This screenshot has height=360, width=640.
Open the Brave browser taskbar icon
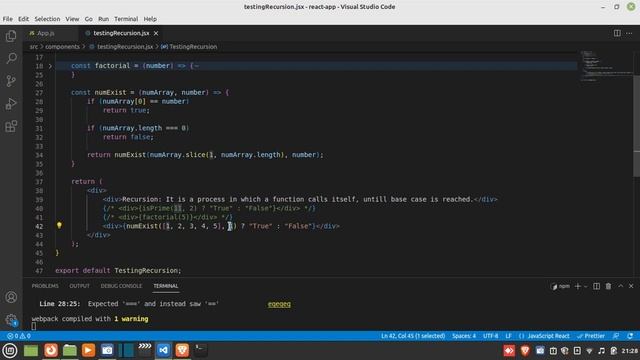pyautogui.click(x=182, y=350)
